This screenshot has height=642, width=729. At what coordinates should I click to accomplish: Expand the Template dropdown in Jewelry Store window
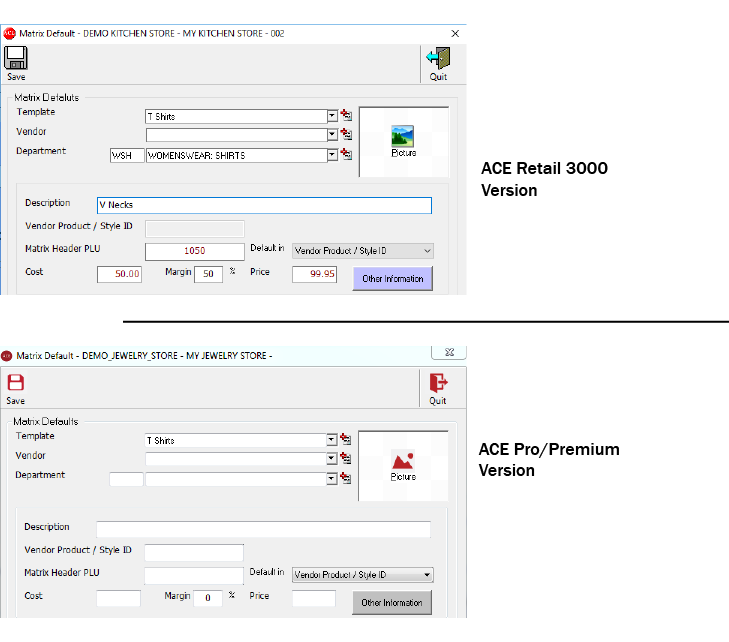331,440
